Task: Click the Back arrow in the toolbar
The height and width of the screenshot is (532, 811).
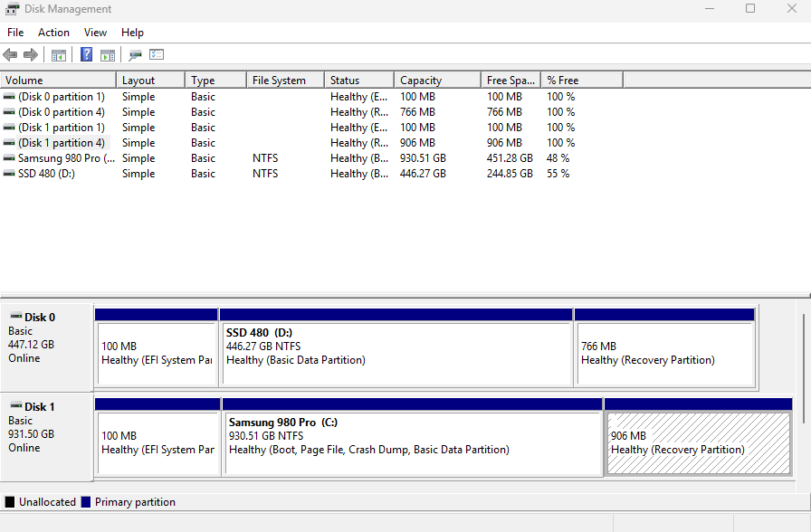Action: 10,54
